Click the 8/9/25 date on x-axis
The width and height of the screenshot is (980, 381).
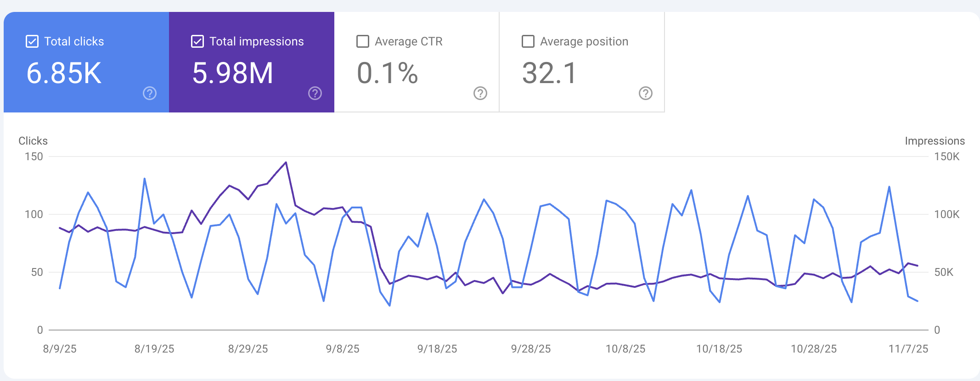tap(60, 349)
